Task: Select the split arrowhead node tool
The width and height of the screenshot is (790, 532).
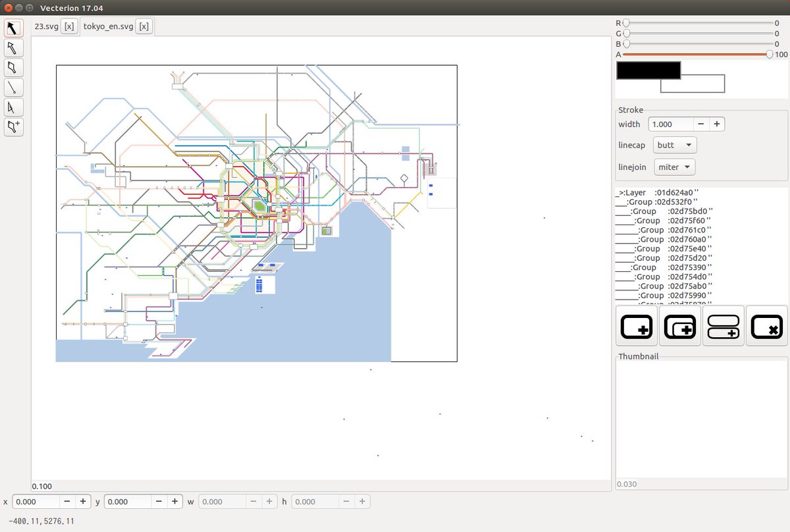Action: tap(14, 107)
